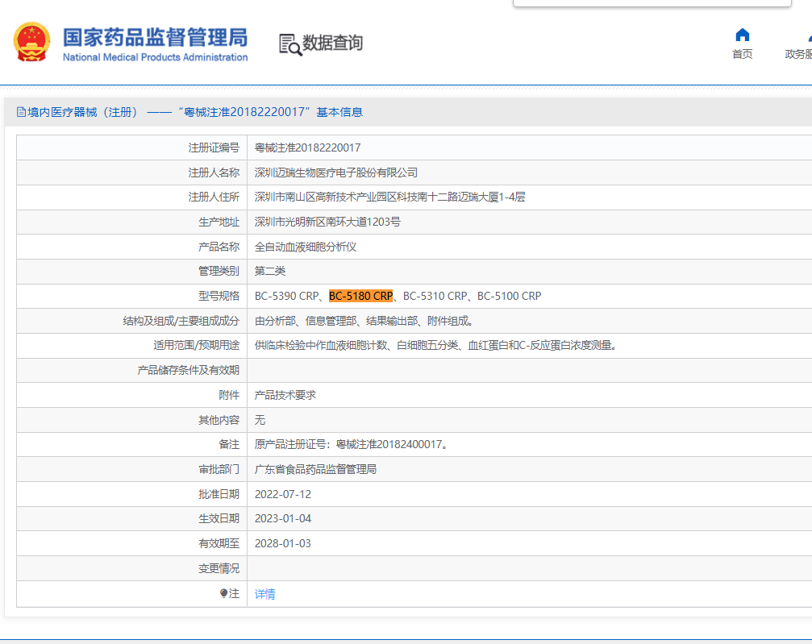Click the 第二类 category value

point(270,271)
